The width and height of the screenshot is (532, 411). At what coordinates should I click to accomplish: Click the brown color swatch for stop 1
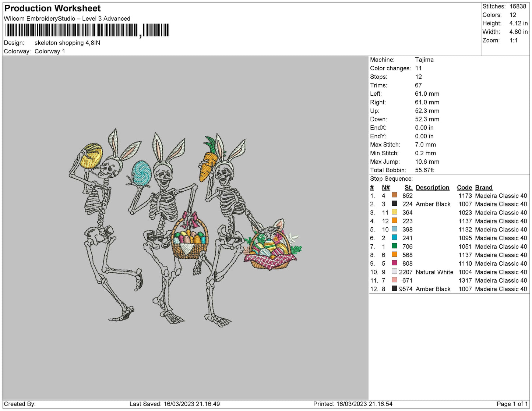coord(395,195)
